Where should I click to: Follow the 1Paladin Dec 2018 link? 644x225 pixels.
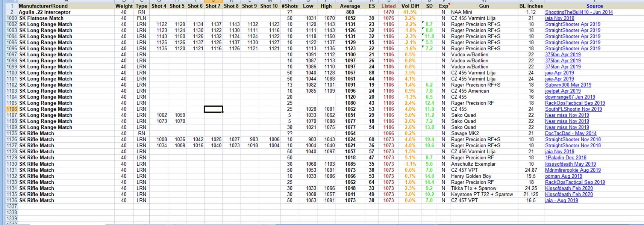(x=565, y=158)
